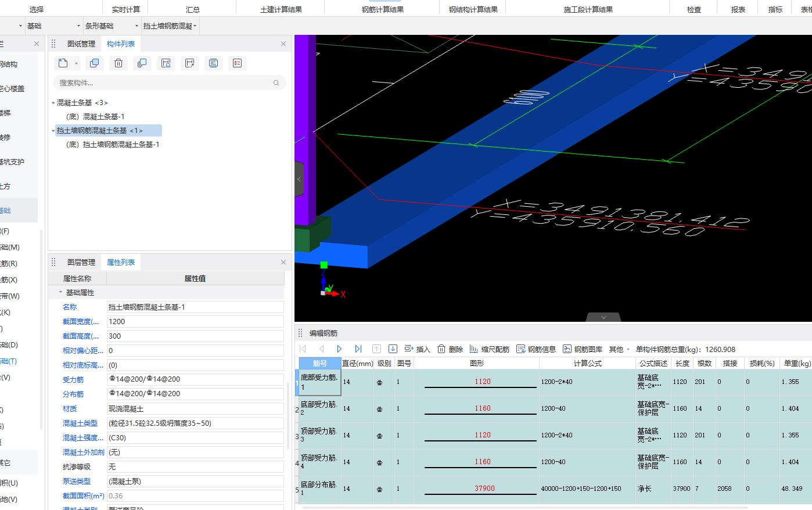Open the 挡土墙钢筋混凝 component dropdown

[x=170, y=26]
